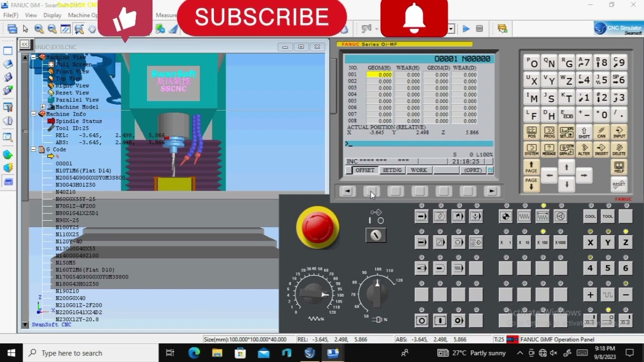Screen dimensions: 644x362
Task: Select the WORK soft key tab
Action: point(419,170)
